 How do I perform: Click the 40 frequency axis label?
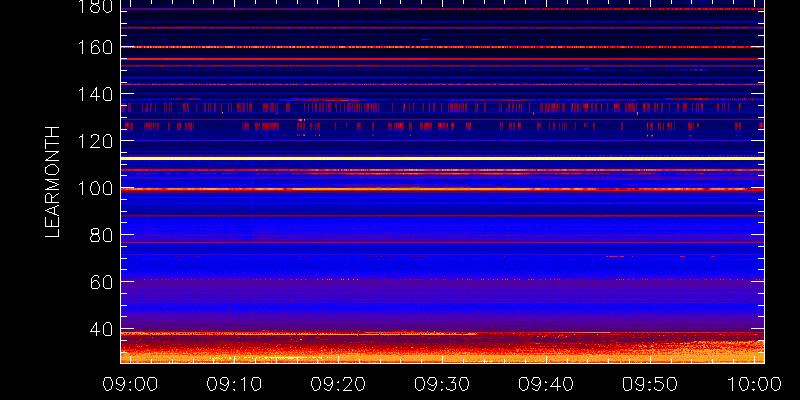102,330
